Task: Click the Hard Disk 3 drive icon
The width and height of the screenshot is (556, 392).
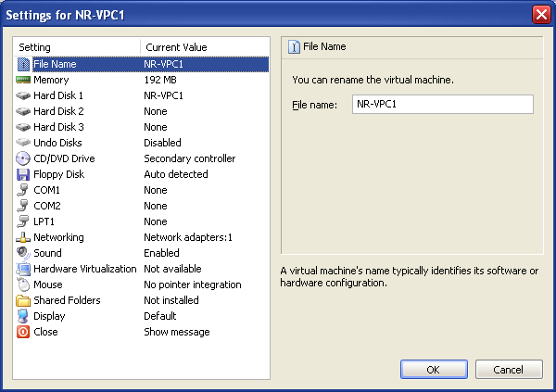Action: [x=23, y=127]
